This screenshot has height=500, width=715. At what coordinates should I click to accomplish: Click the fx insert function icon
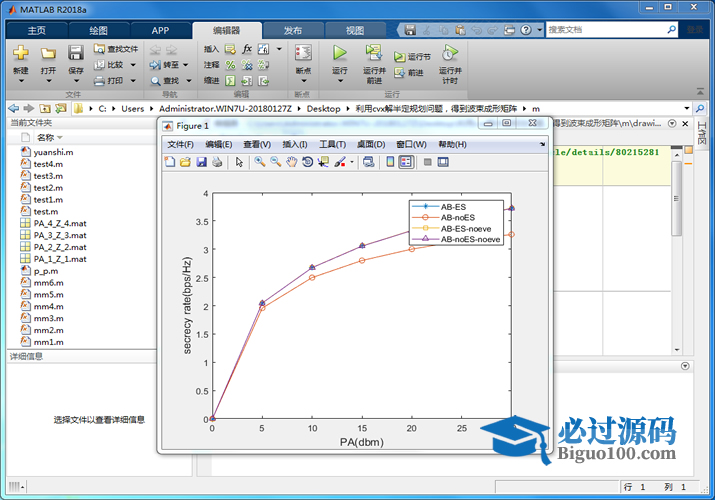pyautogui.click(x=247, y=49)
